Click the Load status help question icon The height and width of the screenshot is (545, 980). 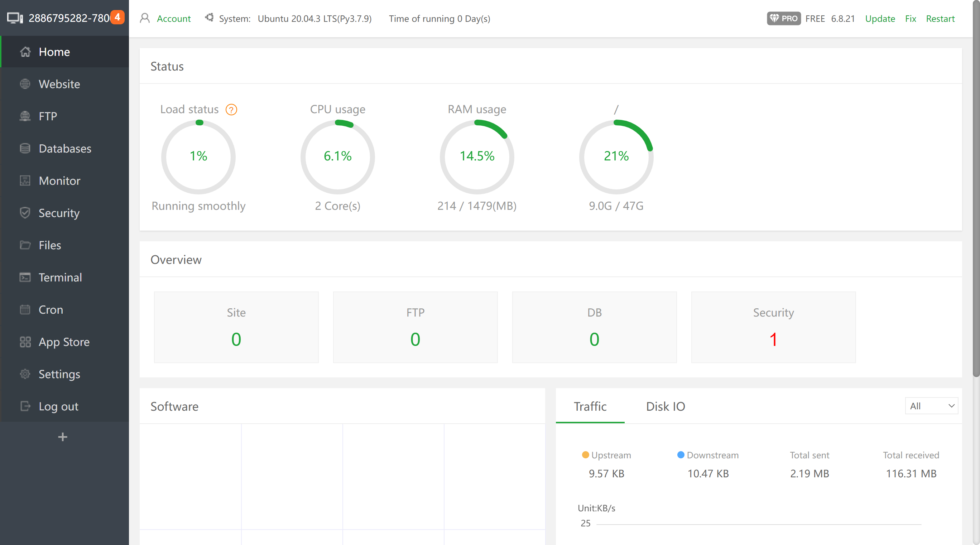coord(231,110)
